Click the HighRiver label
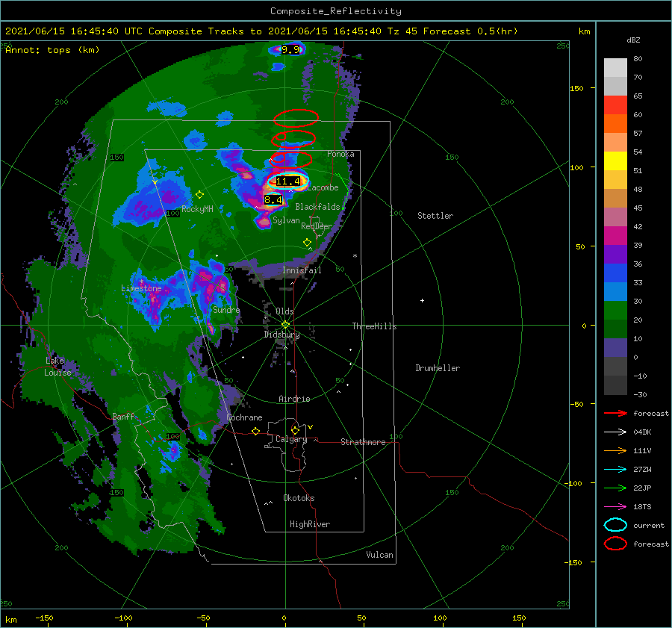The image size is (672, 628). (310, 524)
